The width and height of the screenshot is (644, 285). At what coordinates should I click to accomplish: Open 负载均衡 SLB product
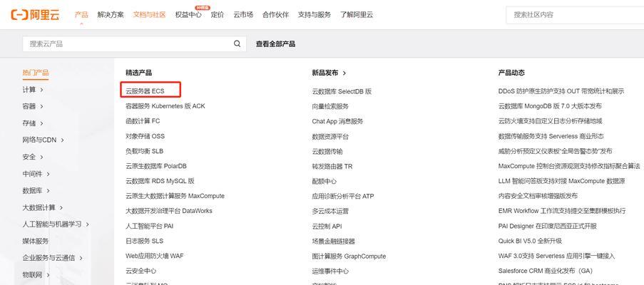pos(145,151)
